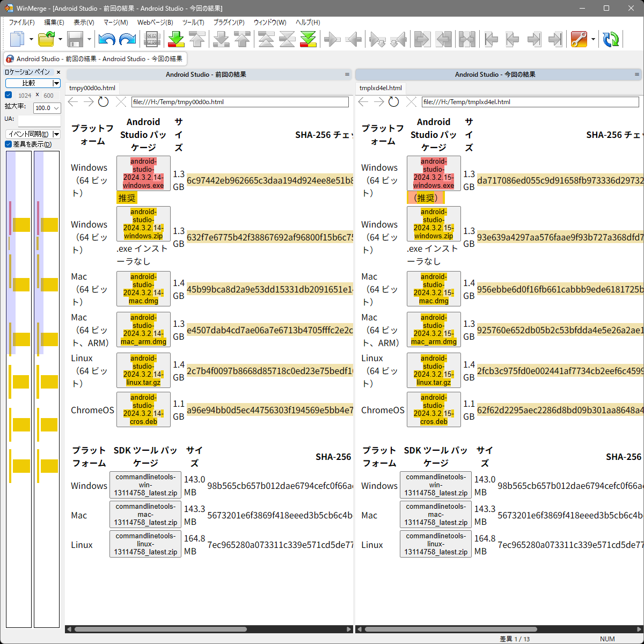Close the ロケーション ペイン panel
The height and width of the screenshot is (644, 644).
click(x=58, y=72)
